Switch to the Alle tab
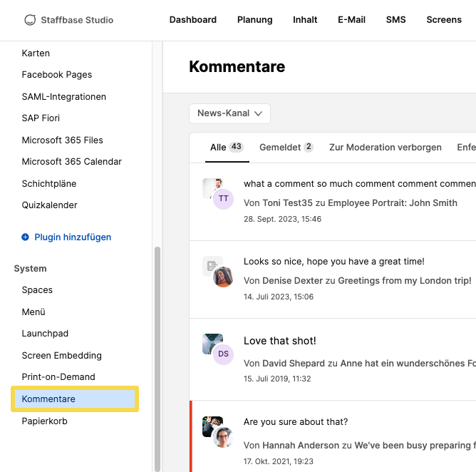 pyautogui.click(x=227, y=148)
